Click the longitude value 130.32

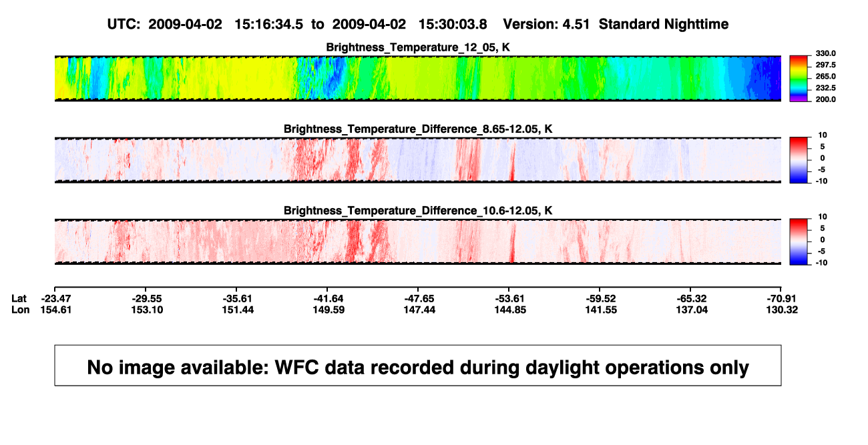tap(782, 310)
